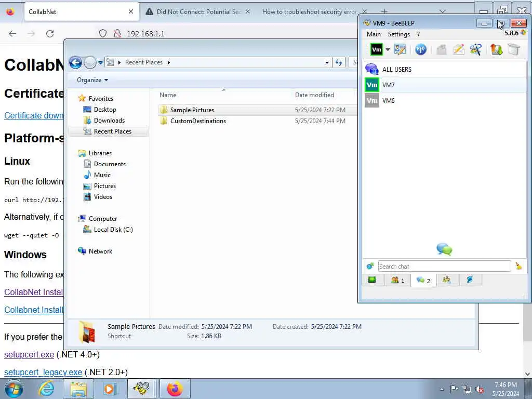Open the Organize dropdown menu
Screen dimensions: 532x399
92,80
